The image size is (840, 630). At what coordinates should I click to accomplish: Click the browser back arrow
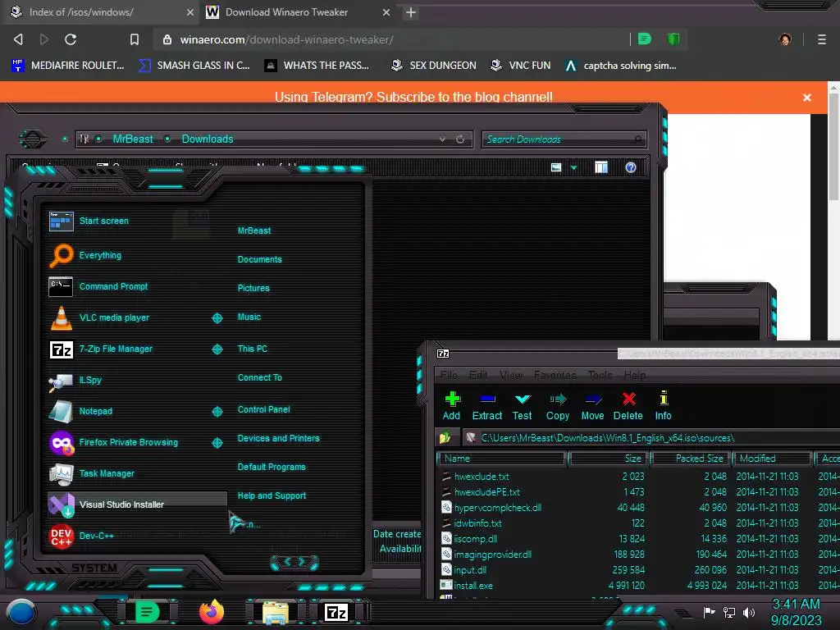click(x=18, y=39)
